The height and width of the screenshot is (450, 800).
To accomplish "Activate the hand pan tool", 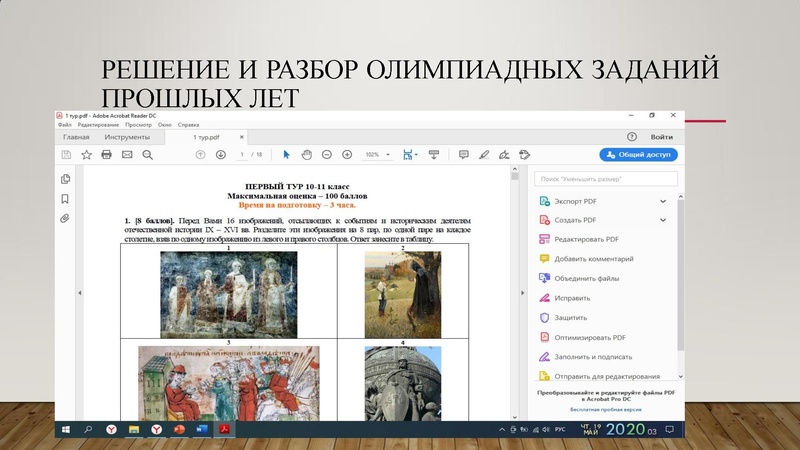I will pos(307,155).
